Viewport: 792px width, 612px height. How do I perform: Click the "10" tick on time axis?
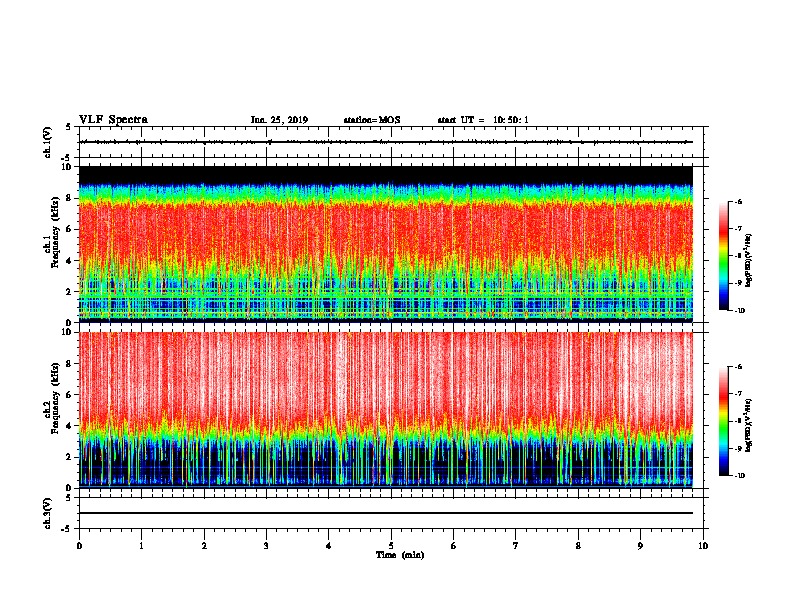[x=703, y=546]
